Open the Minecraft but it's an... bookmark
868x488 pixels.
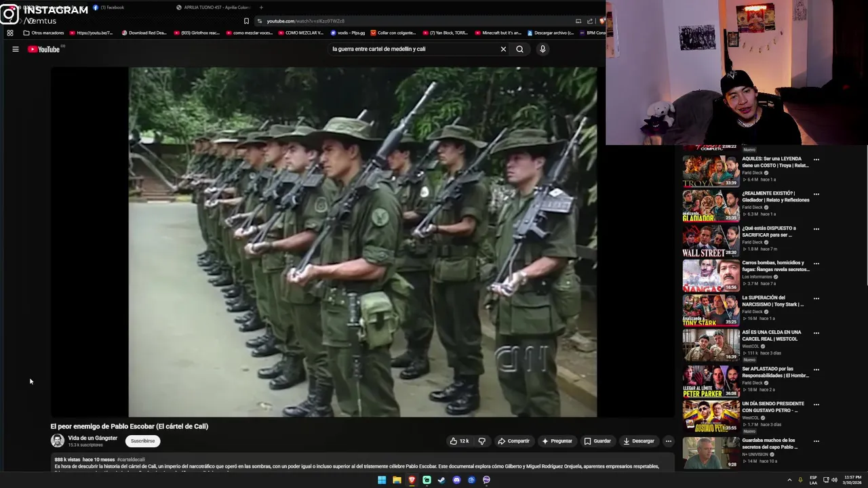[498, 33]
